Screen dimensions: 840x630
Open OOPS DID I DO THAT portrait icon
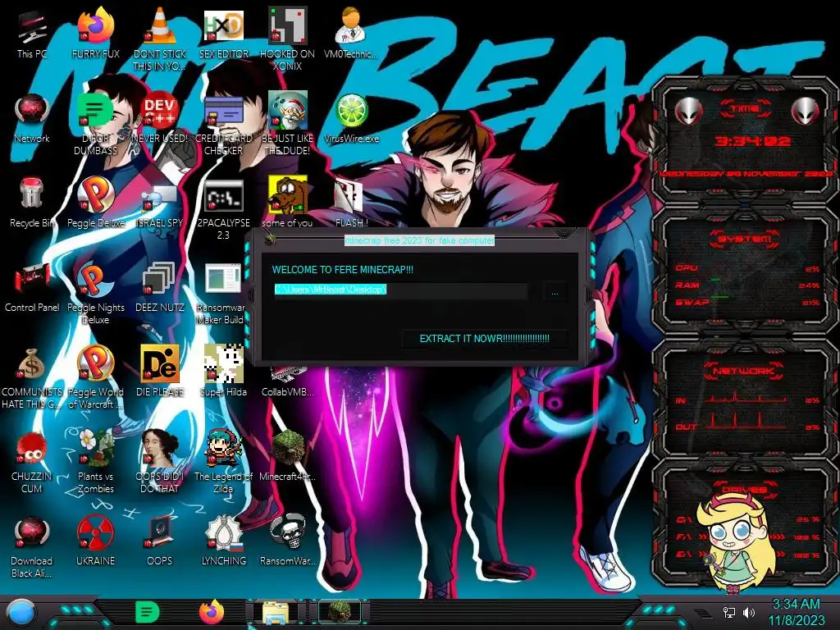point(160,462)
